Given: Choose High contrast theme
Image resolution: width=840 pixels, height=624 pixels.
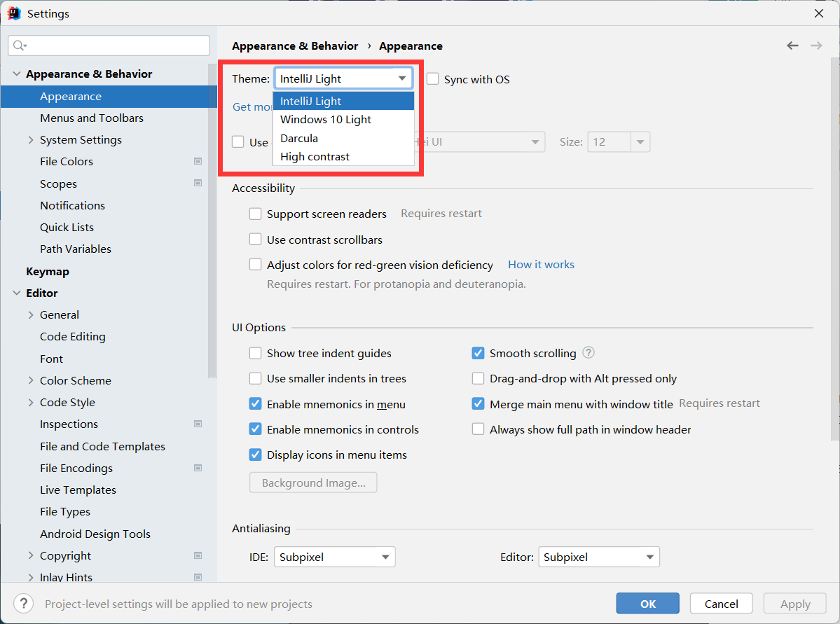Looking at the screenshot, I should tap(343, 156).
